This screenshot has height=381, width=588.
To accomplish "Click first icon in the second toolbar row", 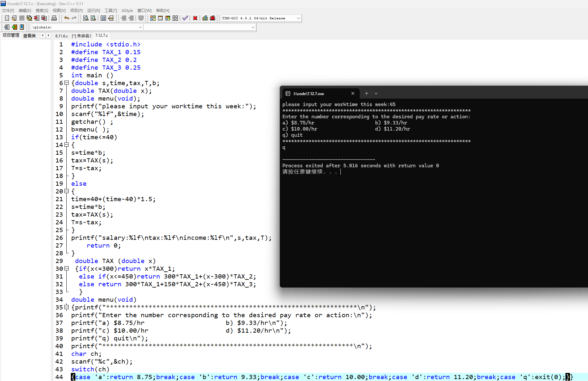I will (x=7, y=27).
